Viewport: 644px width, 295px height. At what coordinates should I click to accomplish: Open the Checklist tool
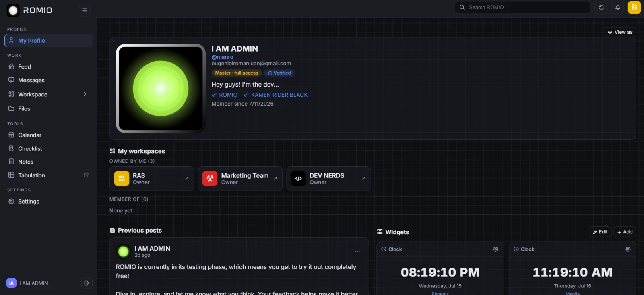pos(49,149)
